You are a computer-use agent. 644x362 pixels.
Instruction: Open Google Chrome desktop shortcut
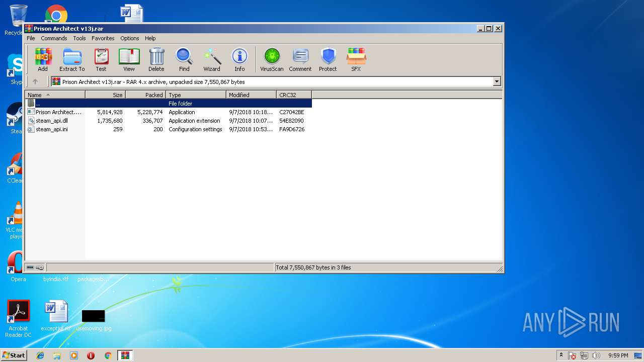pyautogui.click(x=56, y=14)
